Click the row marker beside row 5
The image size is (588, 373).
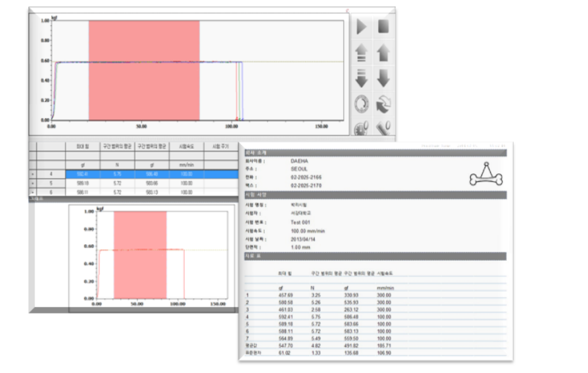(x=33, y=183)
